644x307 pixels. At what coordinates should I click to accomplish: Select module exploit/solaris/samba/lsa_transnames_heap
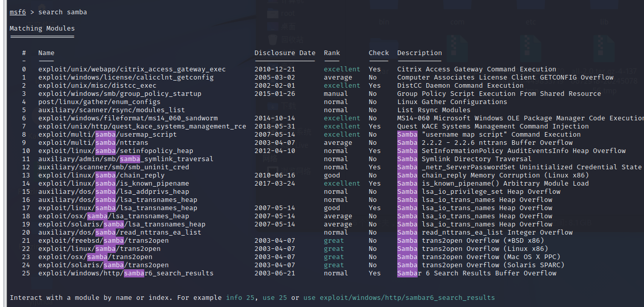122,224
